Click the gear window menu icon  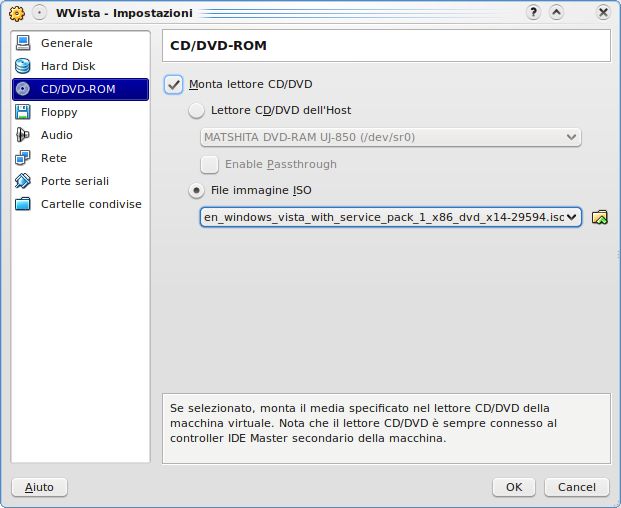[17, 13]
